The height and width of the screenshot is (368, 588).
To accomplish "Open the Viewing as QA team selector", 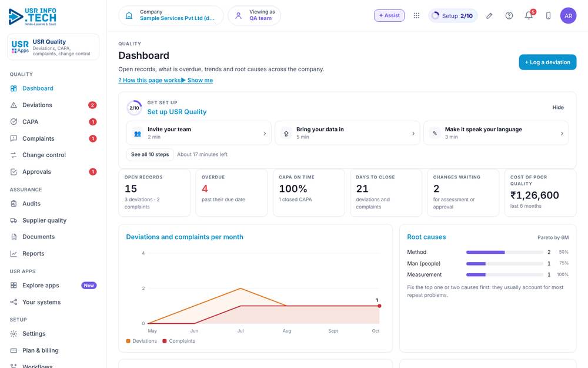I will point(254,16).
